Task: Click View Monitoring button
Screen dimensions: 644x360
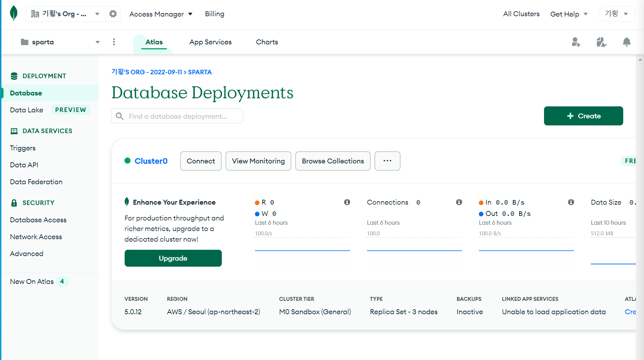Action: (258, 161)
